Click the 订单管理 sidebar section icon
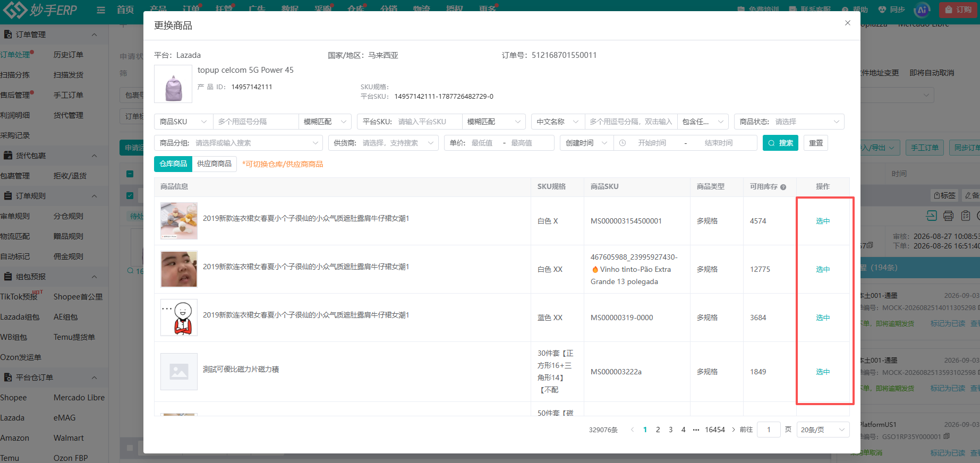Viewport: 980px width, 463px height. coord(8,35)
